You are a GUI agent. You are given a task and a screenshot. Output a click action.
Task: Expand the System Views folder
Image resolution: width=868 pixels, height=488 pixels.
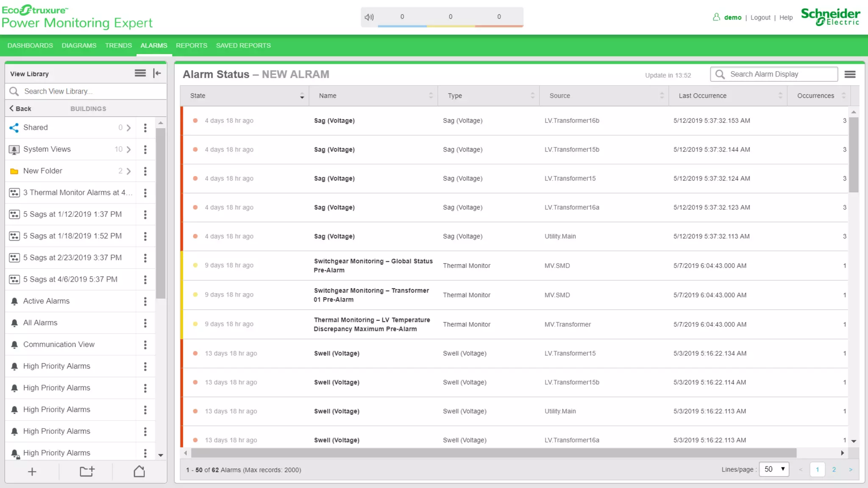click(128, 150)
